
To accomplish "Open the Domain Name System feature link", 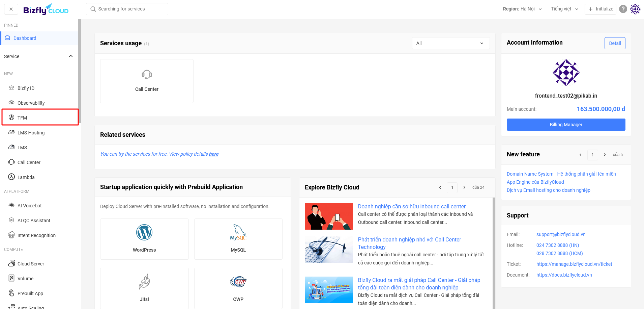I will pyautogui.click(x=561, y=174).
